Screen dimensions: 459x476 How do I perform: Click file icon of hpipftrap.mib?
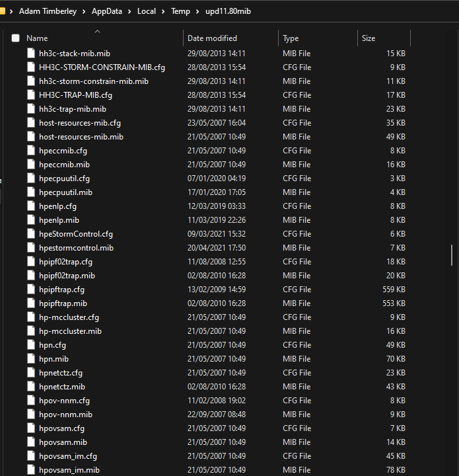[31, 303]
